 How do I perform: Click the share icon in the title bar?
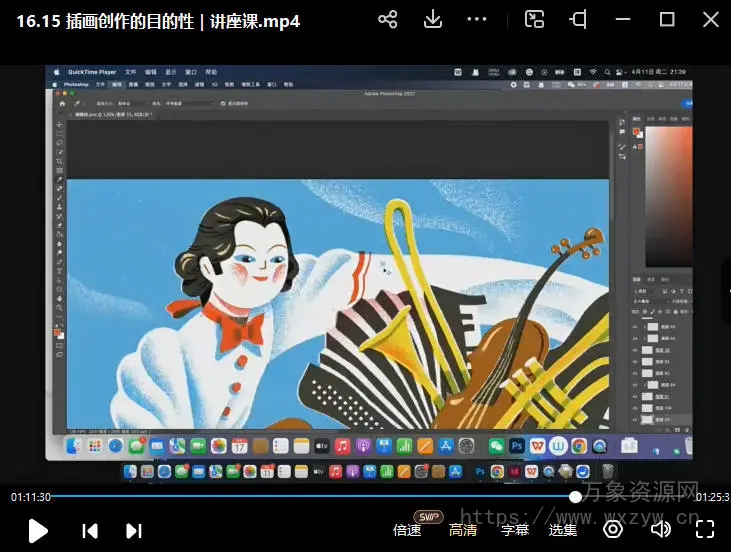[x=388, y=20]
